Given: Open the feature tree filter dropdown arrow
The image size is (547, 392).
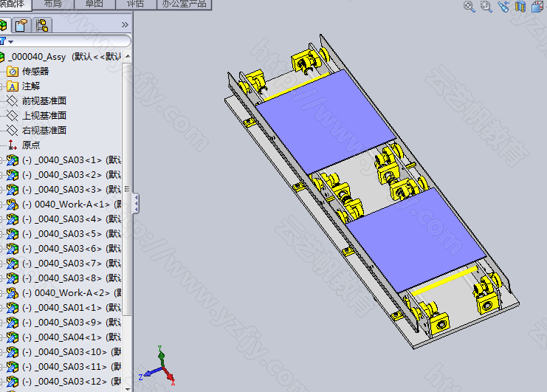Looking at the screenshot, I should 11,42.
